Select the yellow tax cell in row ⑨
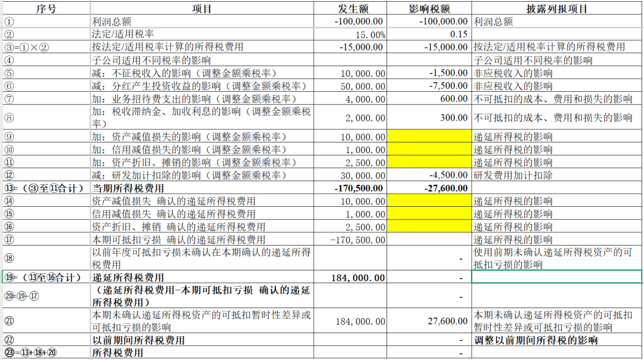The height and width of the screenshot is (360, 644). (429, 136)
